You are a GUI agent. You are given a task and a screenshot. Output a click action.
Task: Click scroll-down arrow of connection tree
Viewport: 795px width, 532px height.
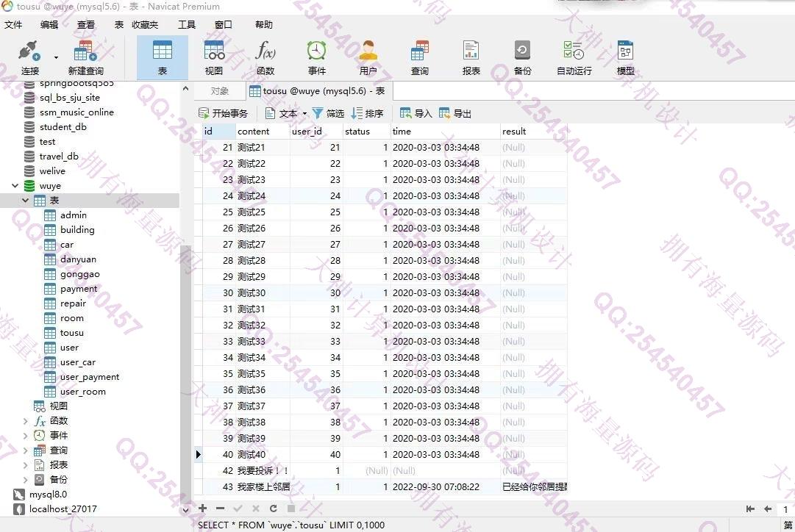[185, 510]
